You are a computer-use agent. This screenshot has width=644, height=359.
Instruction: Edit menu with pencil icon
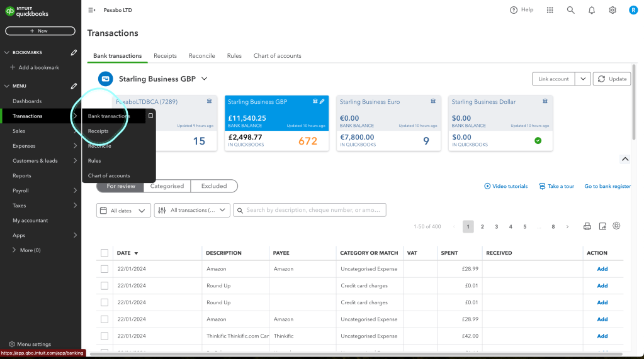tap(74, 86)
